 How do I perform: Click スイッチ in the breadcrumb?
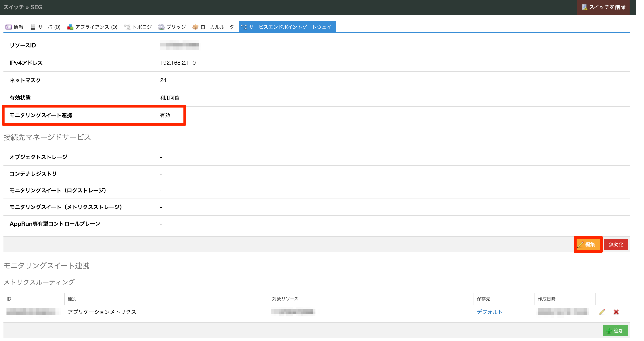click(x=13, y=7)
